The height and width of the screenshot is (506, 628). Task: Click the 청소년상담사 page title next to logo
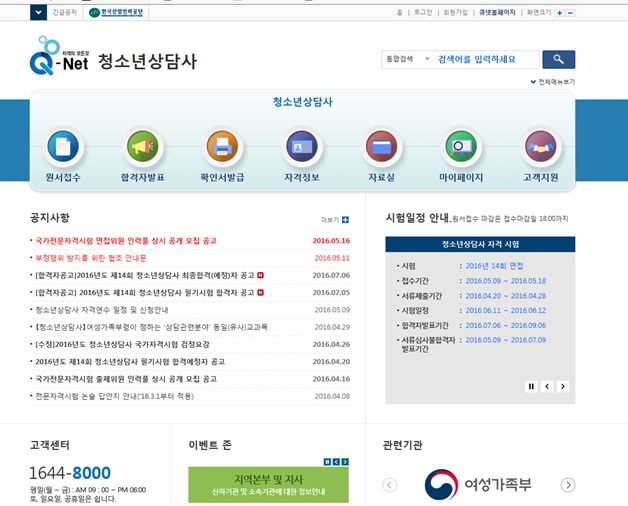[147, 61]
